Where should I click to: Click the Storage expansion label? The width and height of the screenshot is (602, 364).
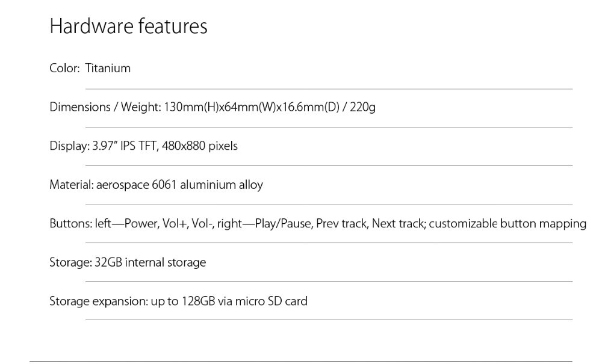pos(97,301)
